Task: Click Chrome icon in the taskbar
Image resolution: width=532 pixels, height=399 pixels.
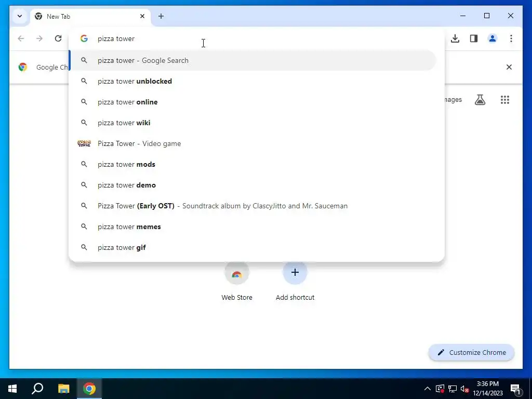Action: [89, 389]
